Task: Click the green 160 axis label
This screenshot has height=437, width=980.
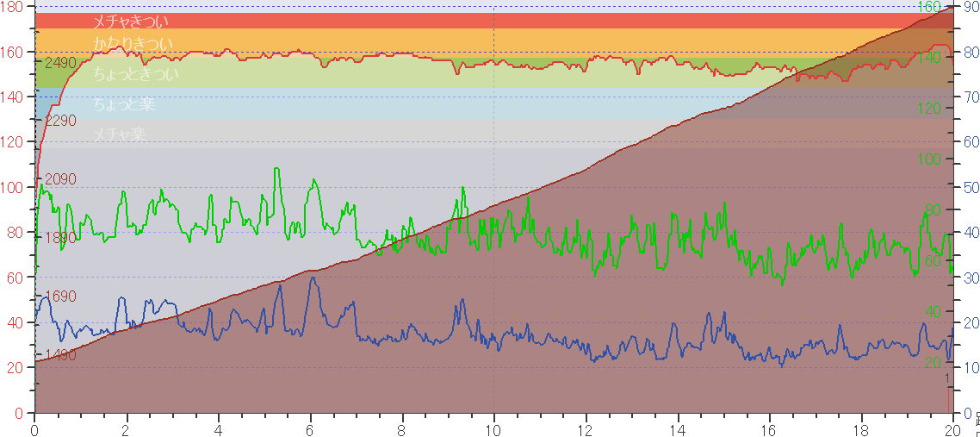Action: 930,7
